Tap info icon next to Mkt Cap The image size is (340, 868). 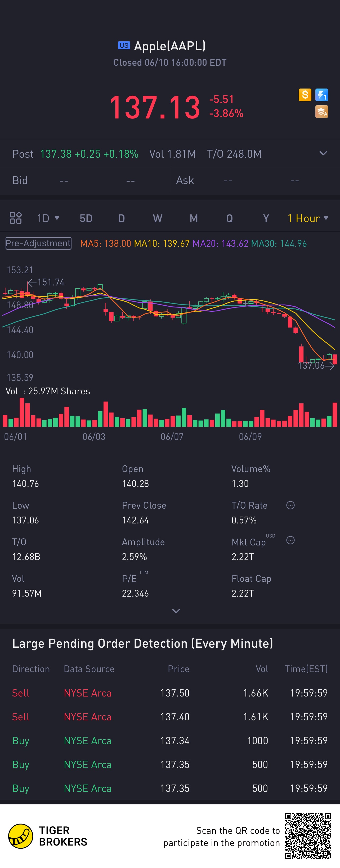point(290,540)
